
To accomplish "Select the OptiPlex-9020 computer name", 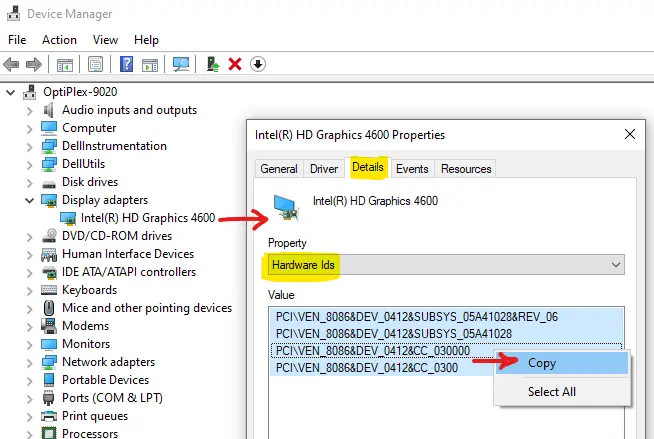I will 80,92.
